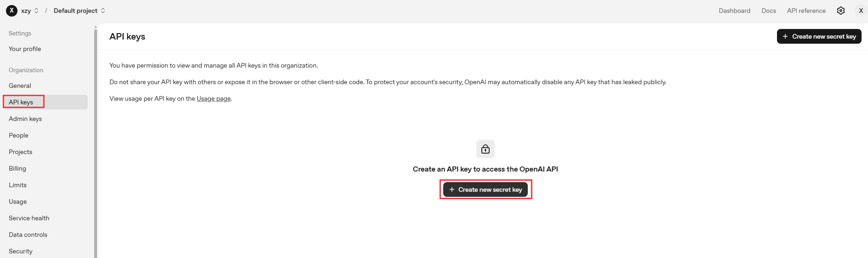Go to Dashboard in top navigation
This screenshot has width=868, height=258.
734,11
